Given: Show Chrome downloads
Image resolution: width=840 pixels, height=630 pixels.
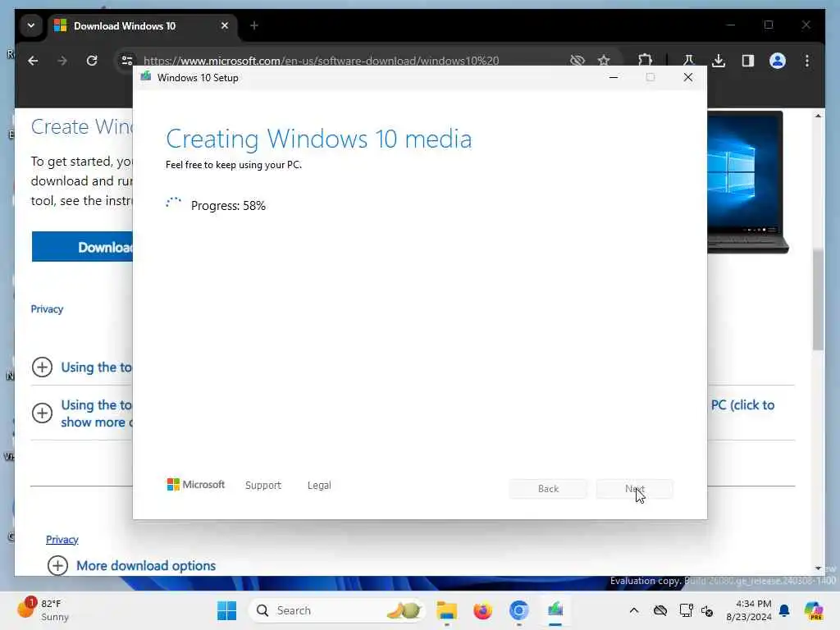Looking at the screenshot, I should pyautogui.click(x=719, y=61).
